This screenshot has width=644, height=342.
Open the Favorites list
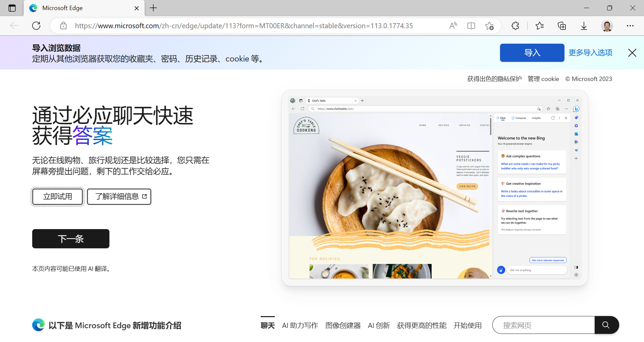coord(540,26)
